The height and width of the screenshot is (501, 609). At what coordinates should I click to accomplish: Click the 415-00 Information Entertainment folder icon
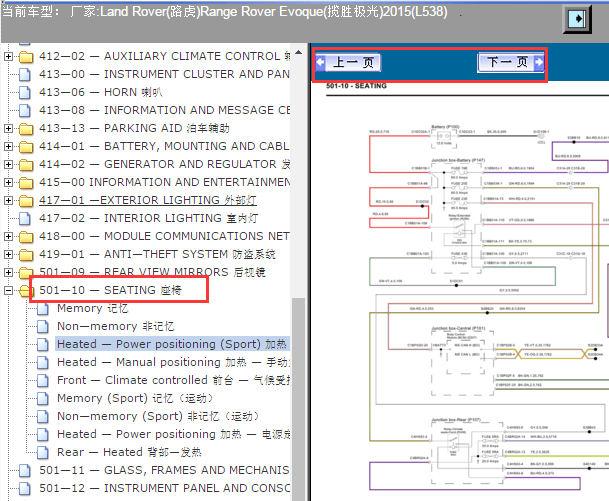point(26,183)
